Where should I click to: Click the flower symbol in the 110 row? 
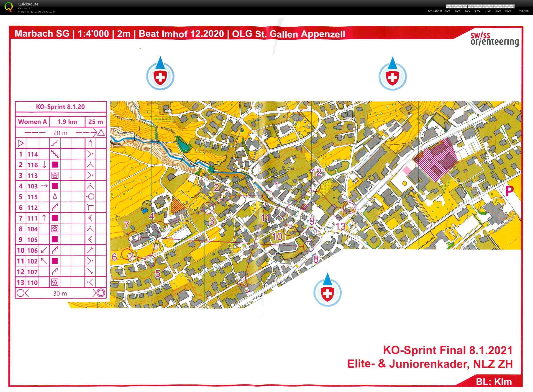click(x=55, y=282)
